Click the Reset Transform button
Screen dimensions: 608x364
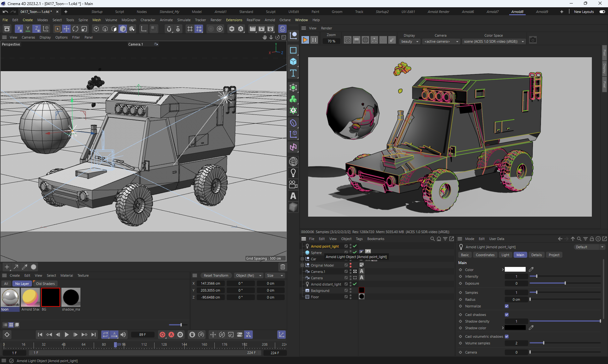click(x=216, y=275)
